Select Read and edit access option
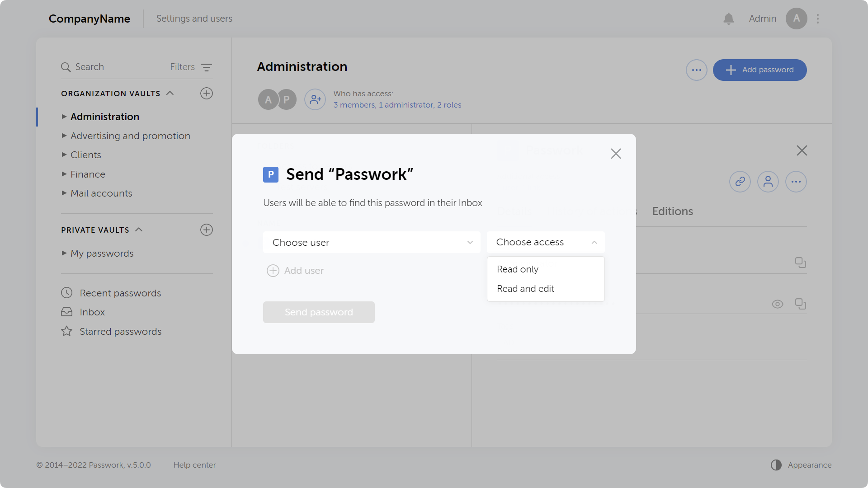This screenshot has height=488, width=868. click(x=525, y=289)
